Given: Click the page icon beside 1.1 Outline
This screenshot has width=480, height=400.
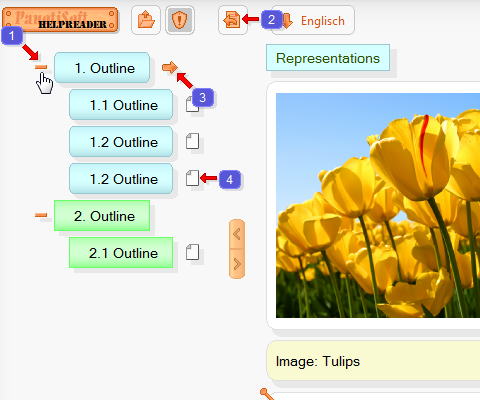Looking at the screenshot, I should pyautogui.click(x=192, y=105).
